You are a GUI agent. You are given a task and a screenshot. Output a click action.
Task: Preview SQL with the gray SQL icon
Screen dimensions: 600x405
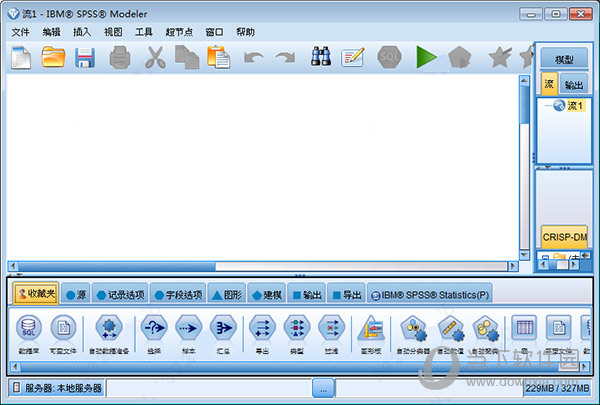pyautogui.click(x=390, y=57)
